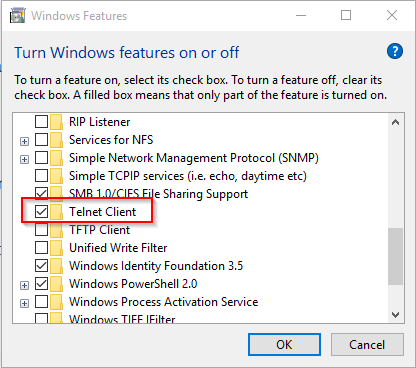Viewport: 416px width, 368px height.
Task: Click the folder icon beside RIP Listener
Action: (56, 122)
